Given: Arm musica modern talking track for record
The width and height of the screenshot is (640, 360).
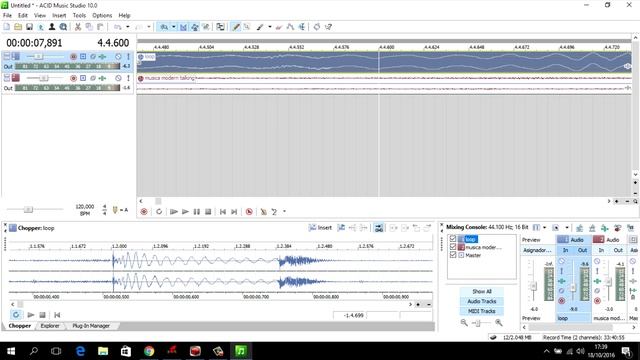Looking at the screenshot, I should [x=73, y=78].
